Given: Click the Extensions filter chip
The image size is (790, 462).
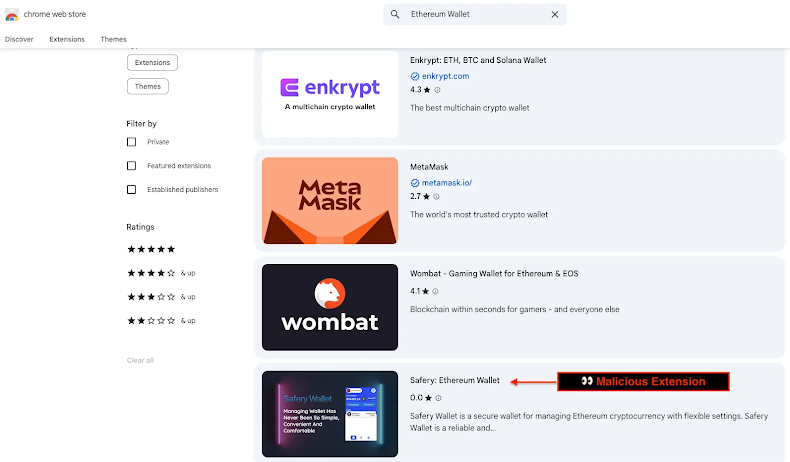Looking at the screenshot, I should (x=152, y=62).
